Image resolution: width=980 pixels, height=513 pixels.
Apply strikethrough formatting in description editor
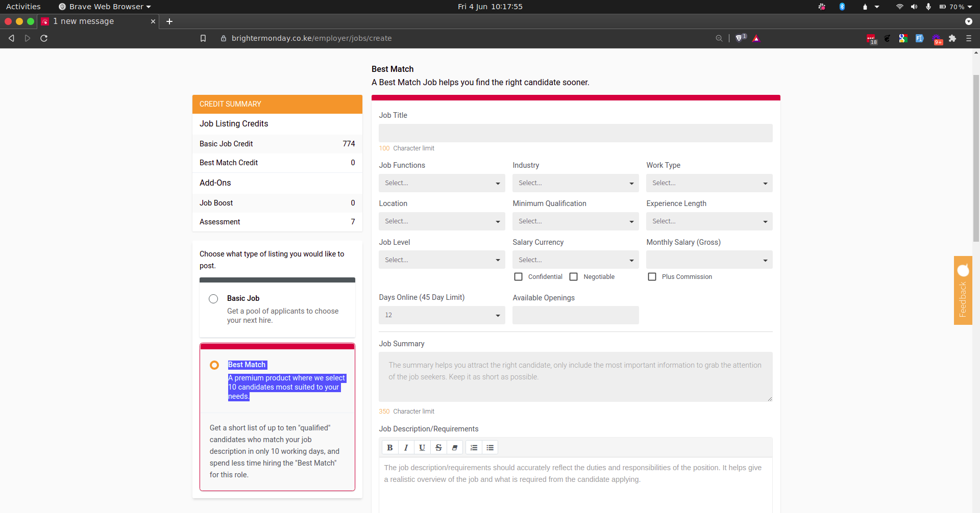[x=438, y=448]
